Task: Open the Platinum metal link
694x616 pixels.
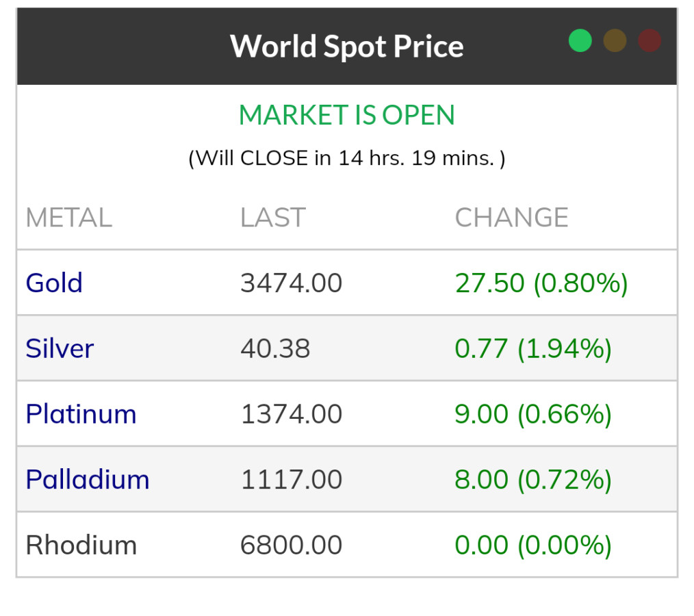Action: (81, 414)
